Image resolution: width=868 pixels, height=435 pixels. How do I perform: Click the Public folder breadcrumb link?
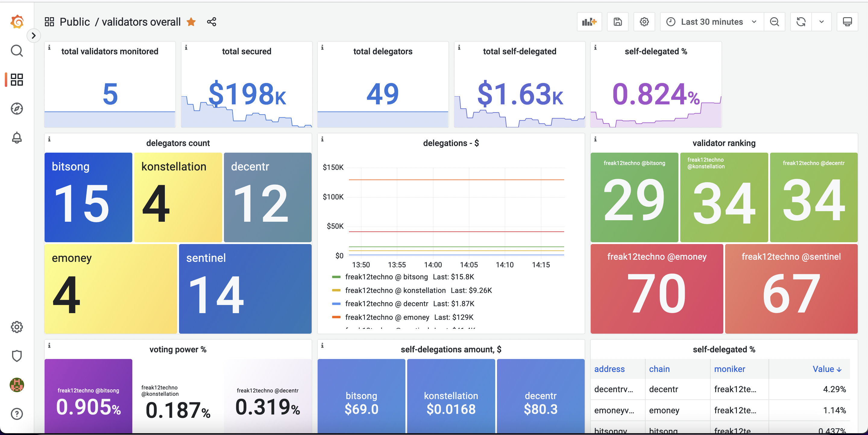tap(74, 22)
